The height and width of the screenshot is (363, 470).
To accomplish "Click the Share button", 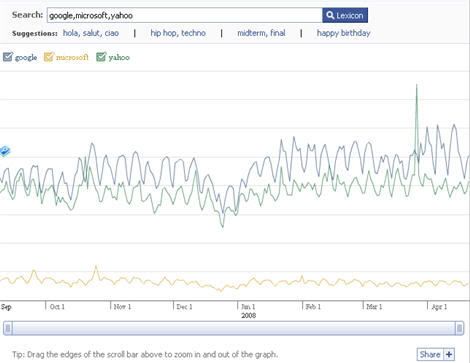I will 430,354.
